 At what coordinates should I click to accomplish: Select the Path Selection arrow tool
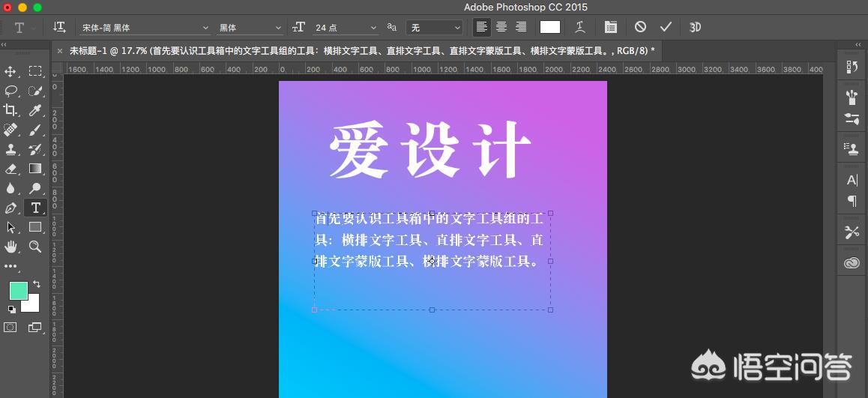point(10,227)
